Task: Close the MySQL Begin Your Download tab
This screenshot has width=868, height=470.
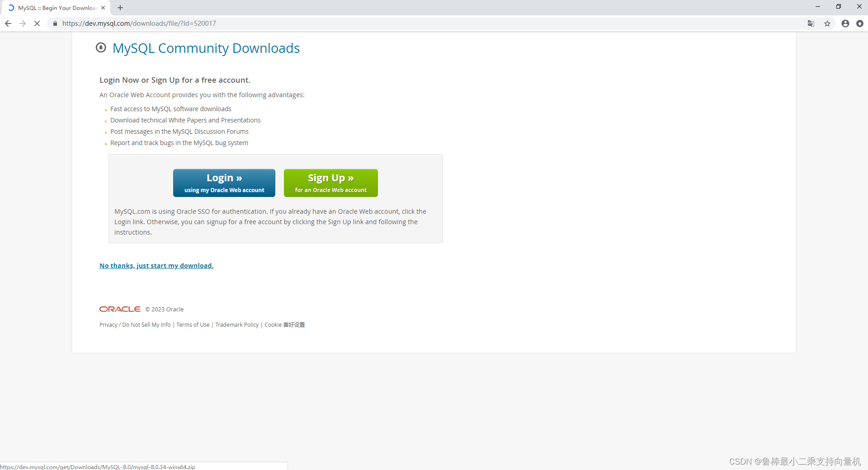Action: click(x=103, y=8)
